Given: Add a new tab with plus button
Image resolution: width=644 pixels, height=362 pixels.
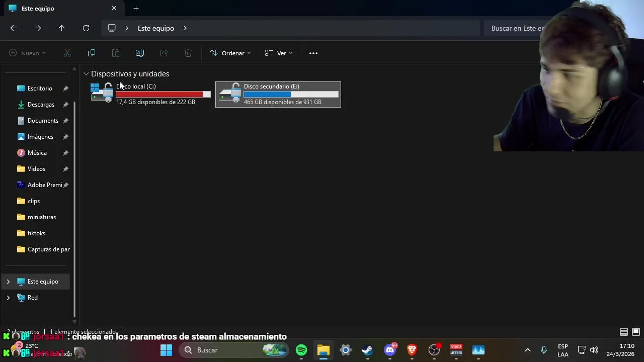Looking at the screenshot, I should click(x=136, y=8).
